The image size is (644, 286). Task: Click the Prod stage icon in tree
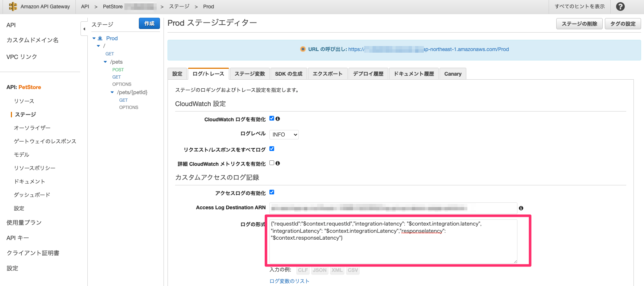100,38
